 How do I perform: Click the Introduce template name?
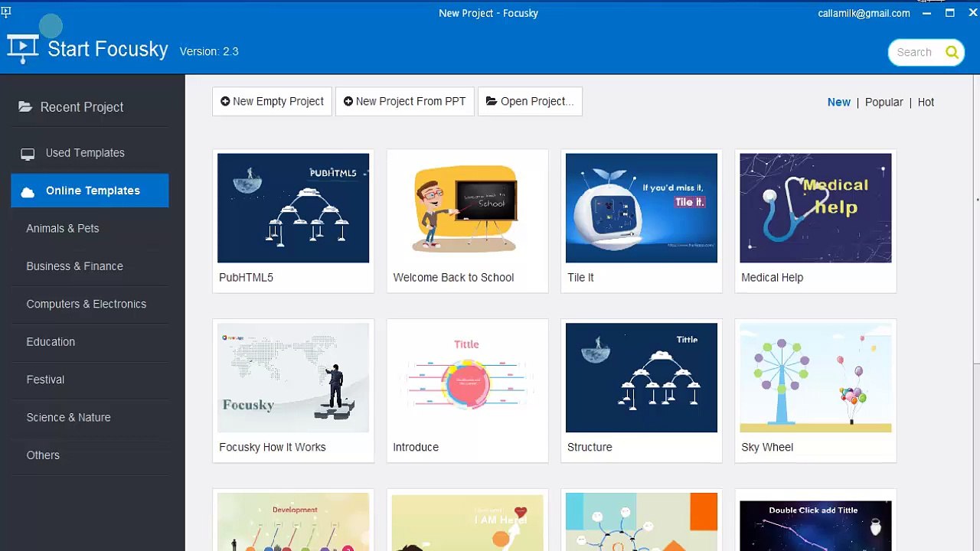416,447
